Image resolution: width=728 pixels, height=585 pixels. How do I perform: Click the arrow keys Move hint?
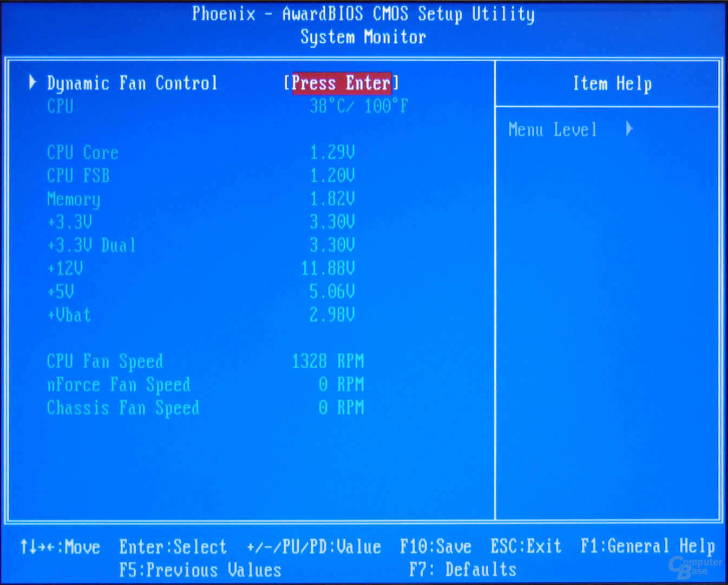[60, 547]
